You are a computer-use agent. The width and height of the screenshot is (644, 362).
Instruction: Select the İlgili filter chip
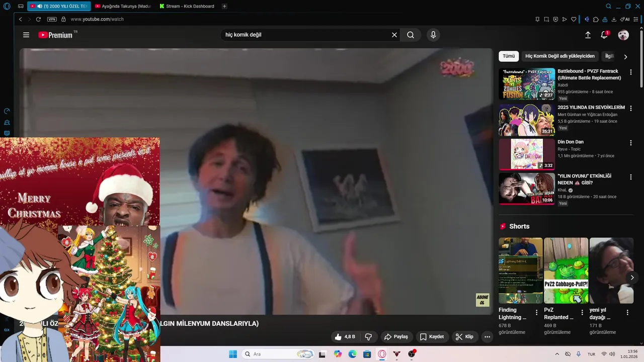[610, 56]
